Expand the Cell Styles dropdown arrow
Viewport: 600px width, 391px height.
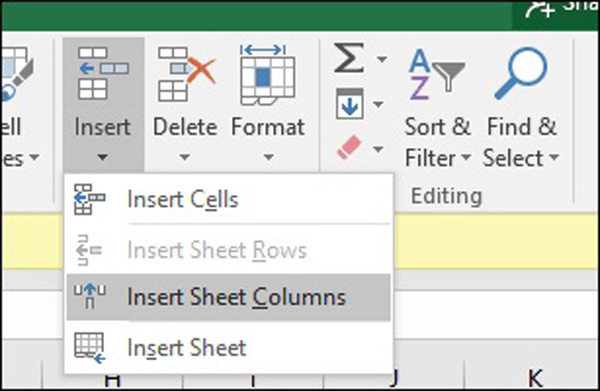coord(34,157)
